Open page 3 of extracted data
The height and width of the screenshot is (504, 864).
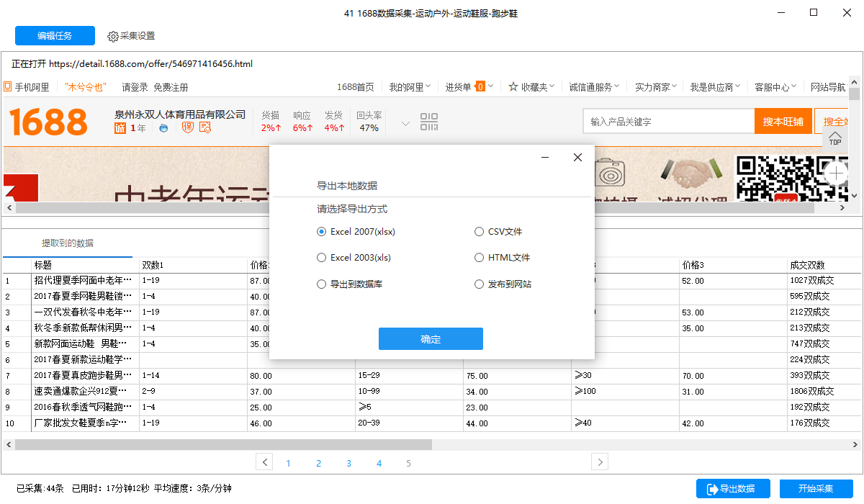tap(348, 463)
